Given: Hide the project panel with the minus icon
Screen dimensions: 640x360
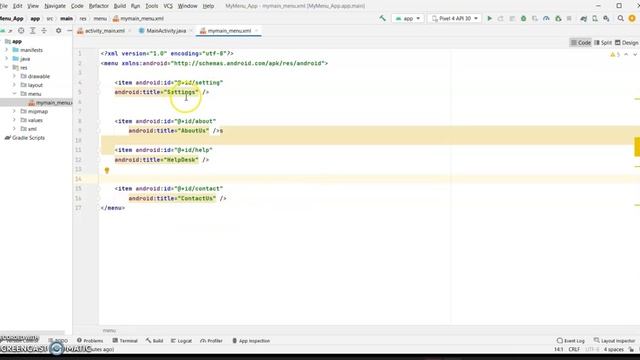Looking at the screenshot, I should coord(69,31).
